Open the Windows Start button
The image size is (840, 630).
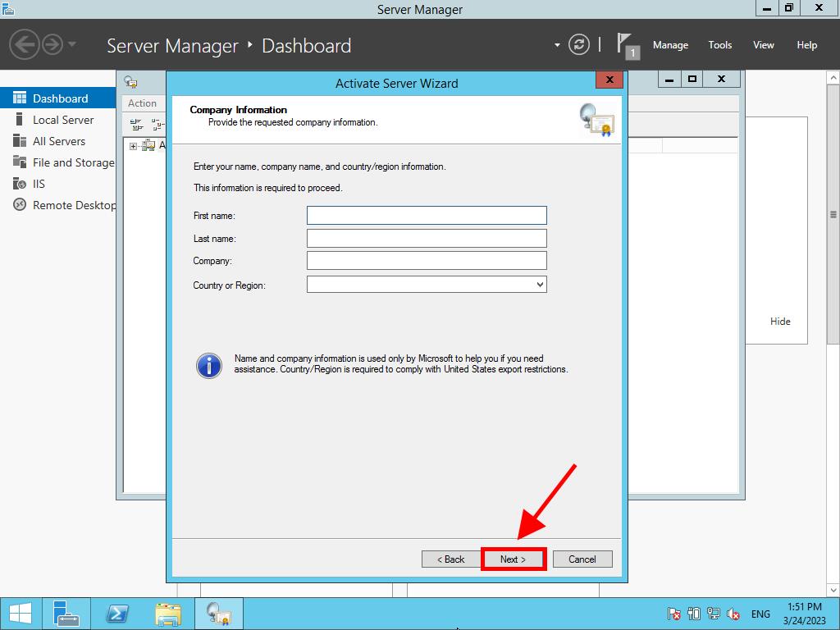coord(21,614)
